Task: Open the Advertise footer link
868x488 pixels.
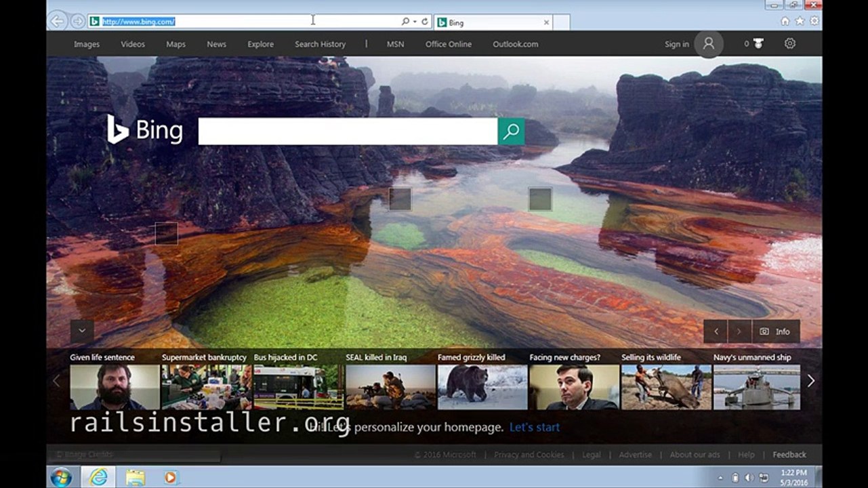Action: click(x=636, y=455)
